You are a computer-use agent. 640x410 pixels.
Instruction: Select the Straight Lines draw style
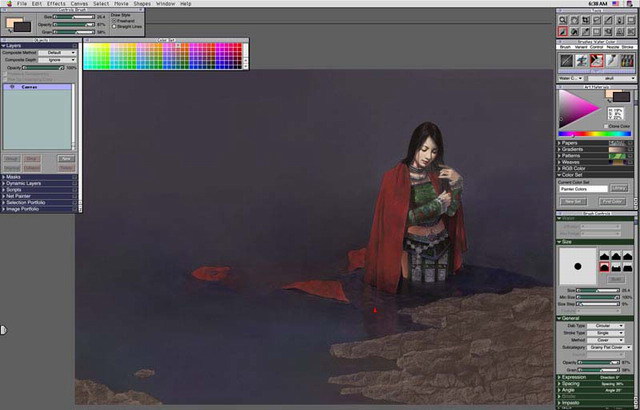click(x=114, y=26)
